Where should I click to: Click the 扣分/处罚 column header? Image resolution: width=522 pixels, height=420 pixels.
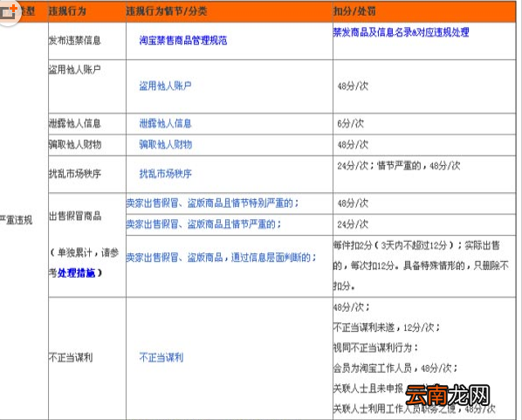[x=354, y=11]
